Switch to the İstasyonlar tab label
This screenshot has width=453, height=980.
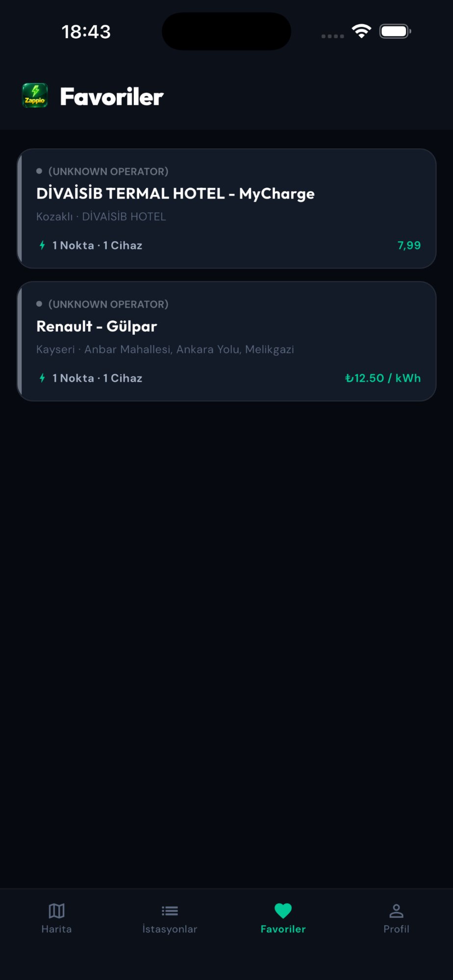point(170,929)
